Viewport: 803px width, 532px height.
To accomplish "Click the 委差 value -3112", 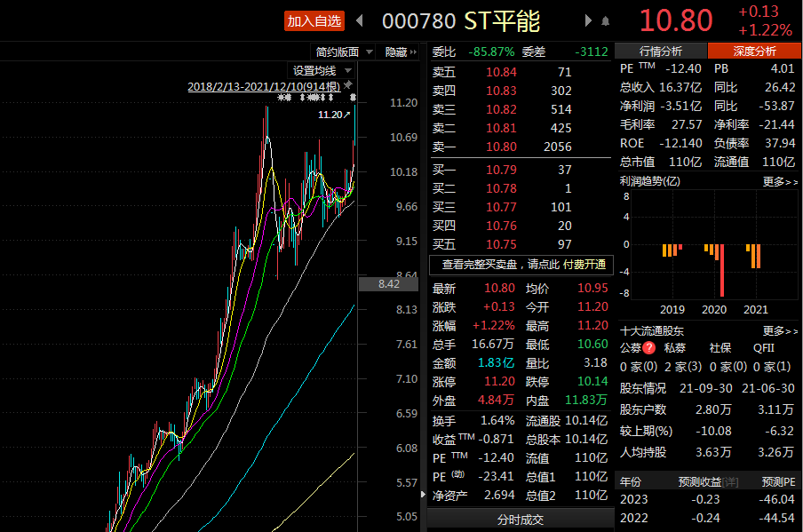I will (x=591, y=52).
